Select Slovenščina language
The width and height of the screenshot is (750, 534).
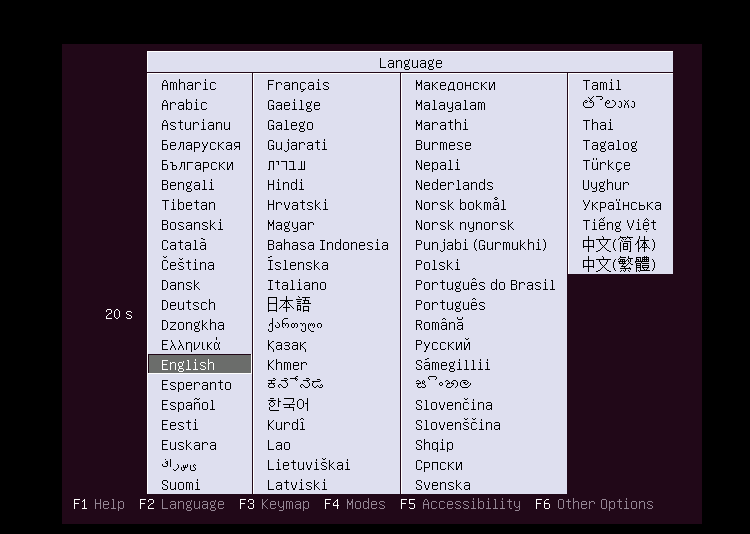(458, 425)
